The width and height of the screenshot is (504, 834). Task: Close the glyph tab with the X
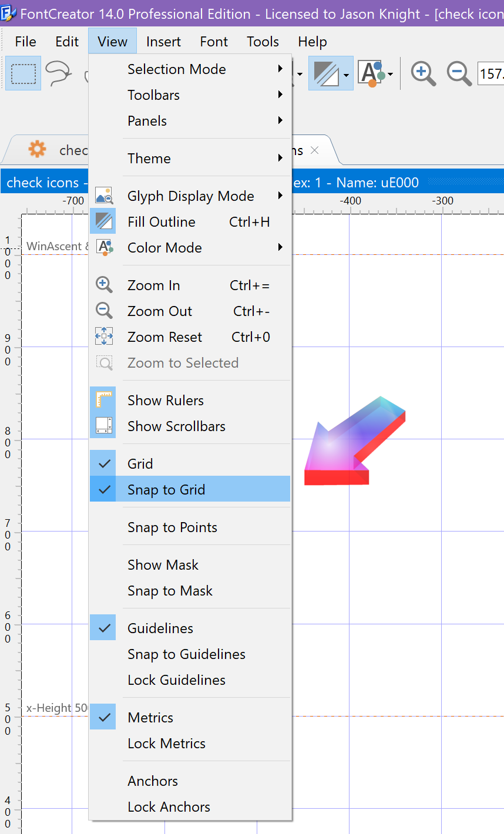(314, 150)
